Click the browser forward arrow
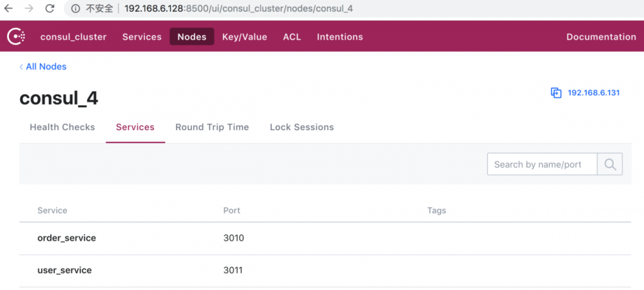The height and width of the screenshot is (290, 644). pos(29,9)
